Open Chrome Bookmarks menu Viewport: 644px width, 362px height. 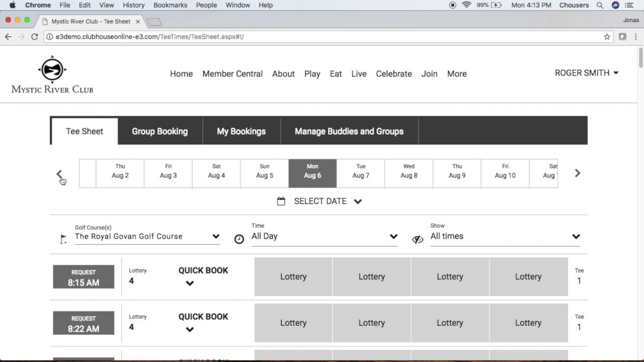(x=170, y=5)
